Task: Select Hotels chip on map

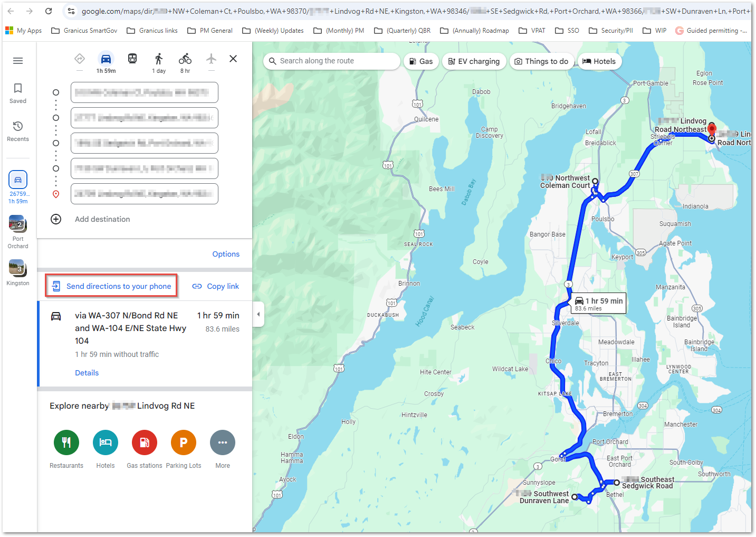Action: pos(599,61)
